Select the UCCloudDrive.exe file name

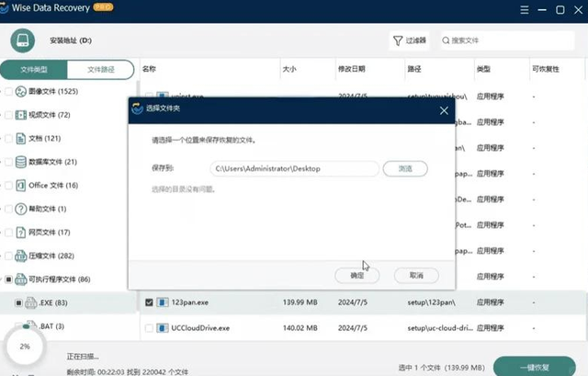click(x=200, y=328)
